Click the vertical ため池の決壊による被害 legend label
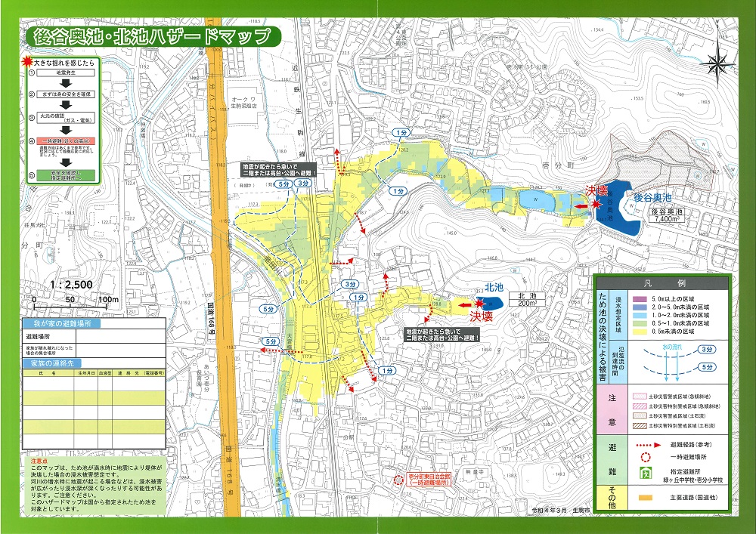This screenshot has height=534, width=756. pos(603,337)
